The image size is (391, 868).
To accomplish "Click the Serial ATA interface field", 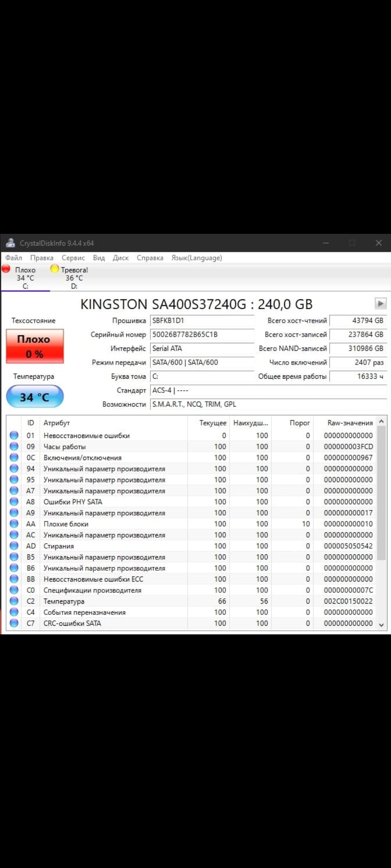I will coord(202,349).
